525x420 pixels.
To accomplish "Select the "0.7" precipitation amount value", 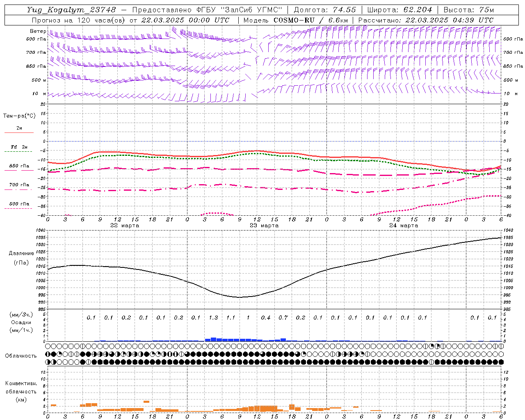I will (x=283, y=317).
